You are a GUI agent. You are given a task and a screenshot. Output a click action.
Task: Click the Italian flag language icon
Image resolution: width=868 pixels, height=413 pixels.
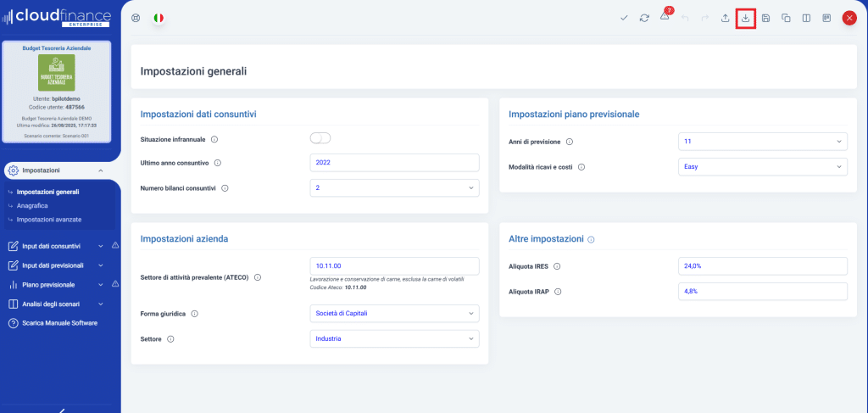pos(159,18)
